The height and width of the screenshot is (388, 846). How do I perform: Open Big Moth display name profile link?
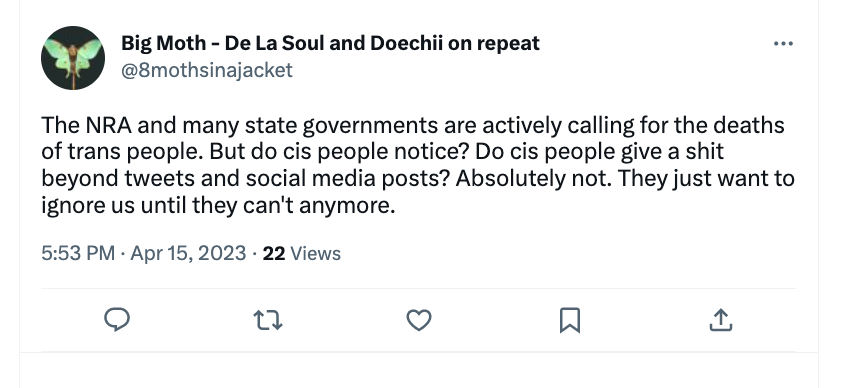(330, 43)
